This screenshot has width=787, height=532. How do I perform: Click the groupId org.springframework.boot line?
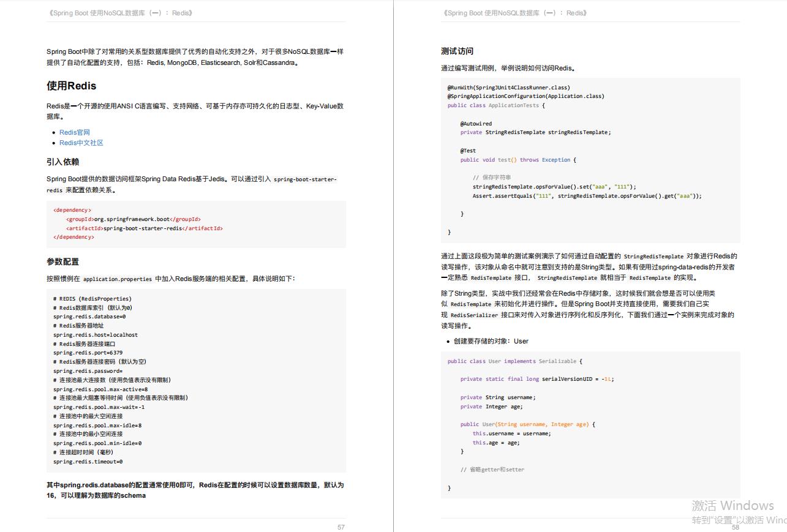point(134,219)
